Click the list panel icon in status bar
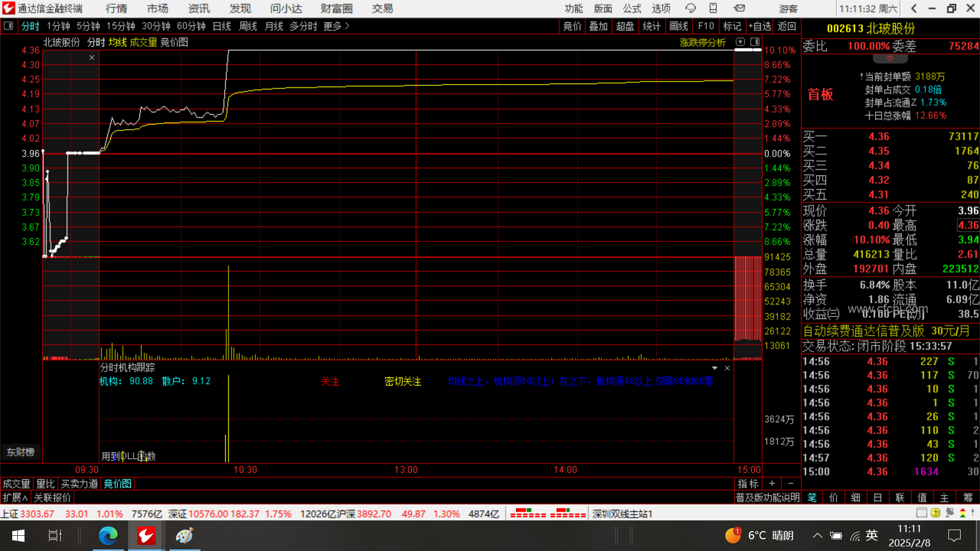Image resolution: width=980 pixels, height=551 pixels. (921, 513)
